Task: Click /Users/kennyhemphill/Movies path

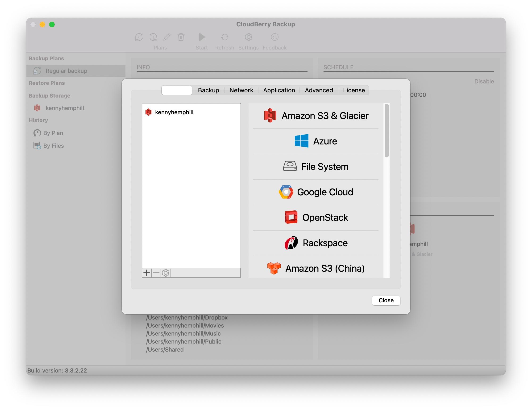Action: click(x=185, y=325)
